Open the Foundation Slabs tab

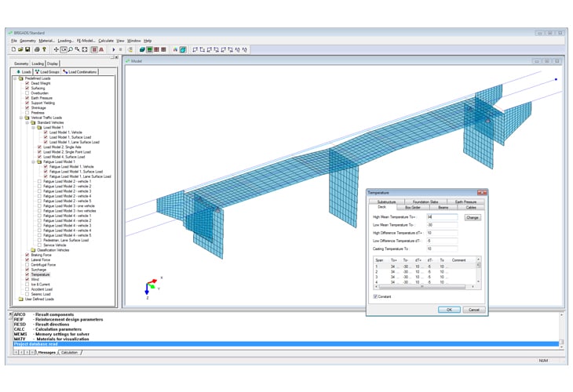[425, 201]
